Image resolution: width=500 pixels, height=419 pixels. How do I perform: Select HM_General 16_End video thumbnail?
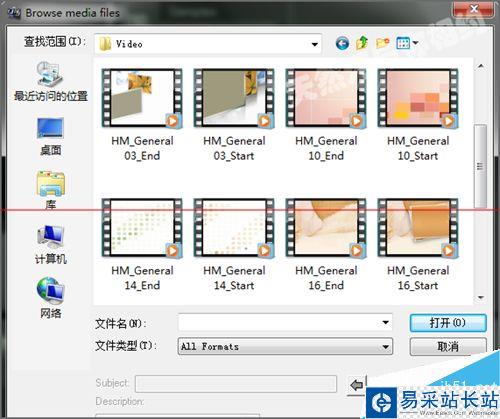326,228
